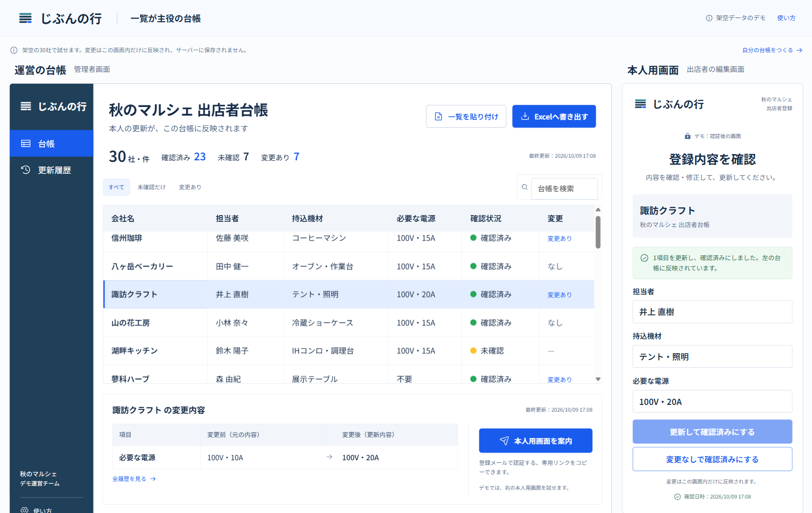Viewport: 812px width, 513px height.
Task: Click paper-plane icon on 本人用画面を案内
Action: click(x=504, y=441)
